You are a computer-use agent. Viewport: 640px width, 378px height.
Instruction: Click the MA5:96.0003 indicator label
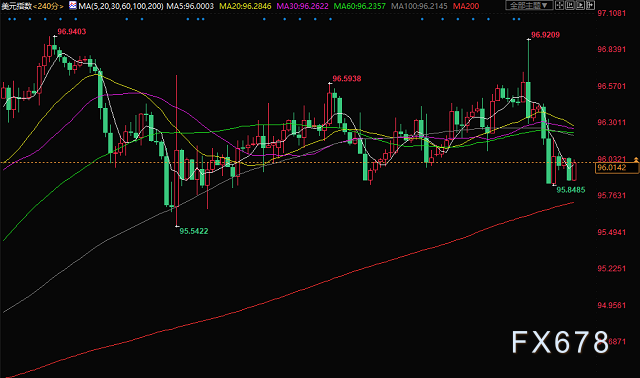[x=190, y=6]
